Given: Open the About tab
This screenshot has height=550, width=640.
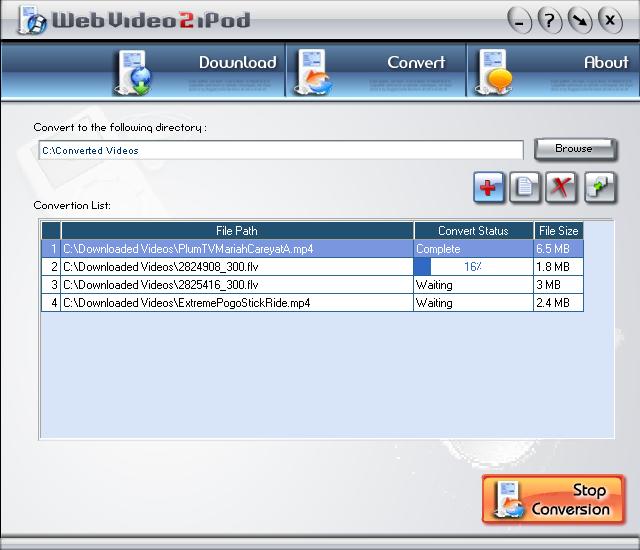Looking at the screenshot, I should [x=553, y=71].
